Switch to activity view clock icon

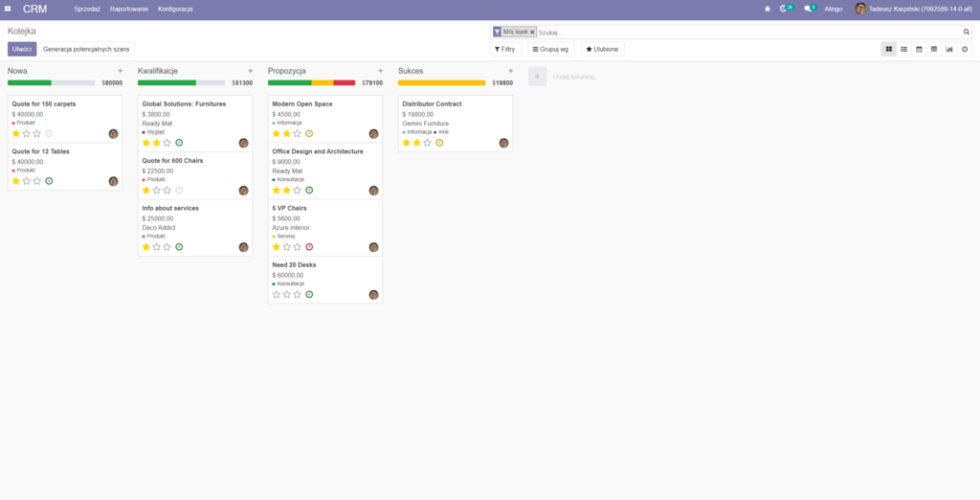click(x=965, y=49)
